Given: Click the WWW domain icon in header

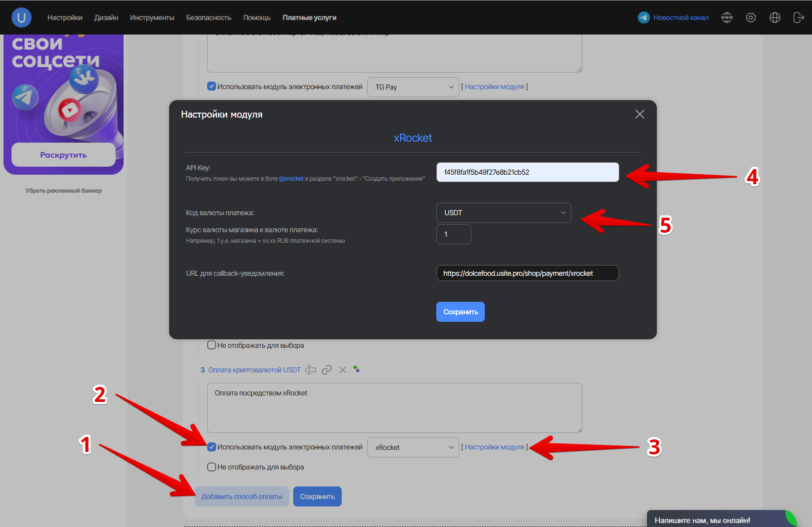Looking at the screenshot, I should point(726,18).
